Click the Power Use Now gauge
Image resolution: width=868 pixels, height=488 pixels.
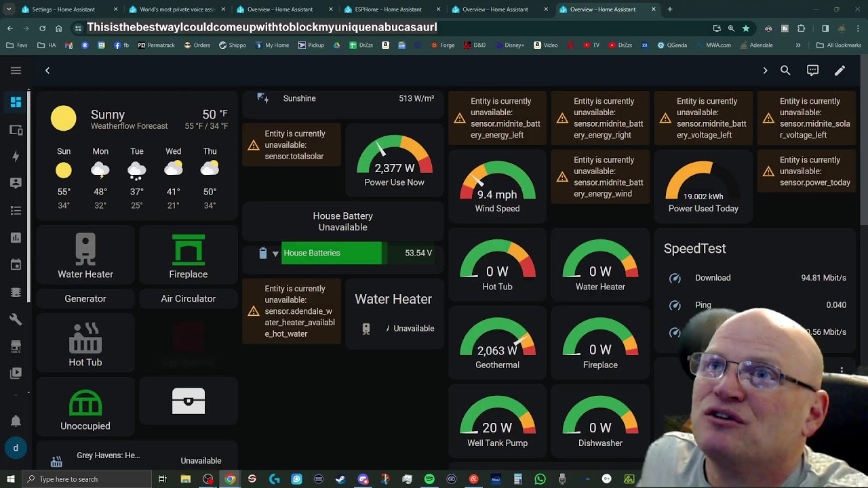pyautogui.click(x=395, y=161)
